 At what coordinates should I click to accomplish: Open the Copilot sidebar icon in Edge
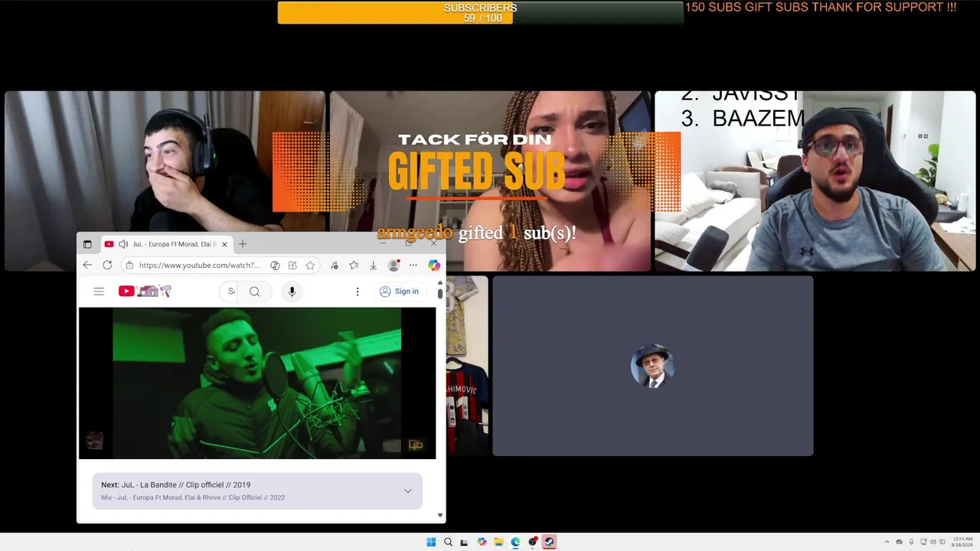(434, 266)
